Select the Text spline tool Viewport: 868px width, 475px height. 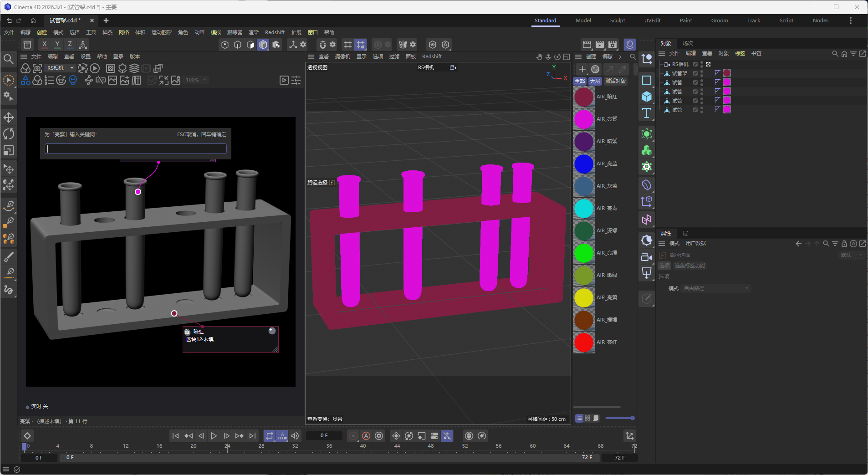(647, 113)
